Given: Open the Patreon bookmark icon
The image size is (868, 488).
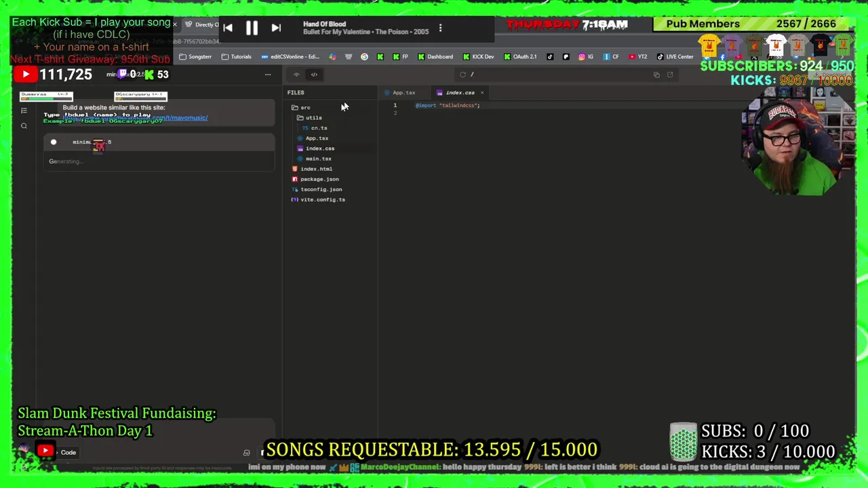Looking at the screenshot, I should (566, 57).
